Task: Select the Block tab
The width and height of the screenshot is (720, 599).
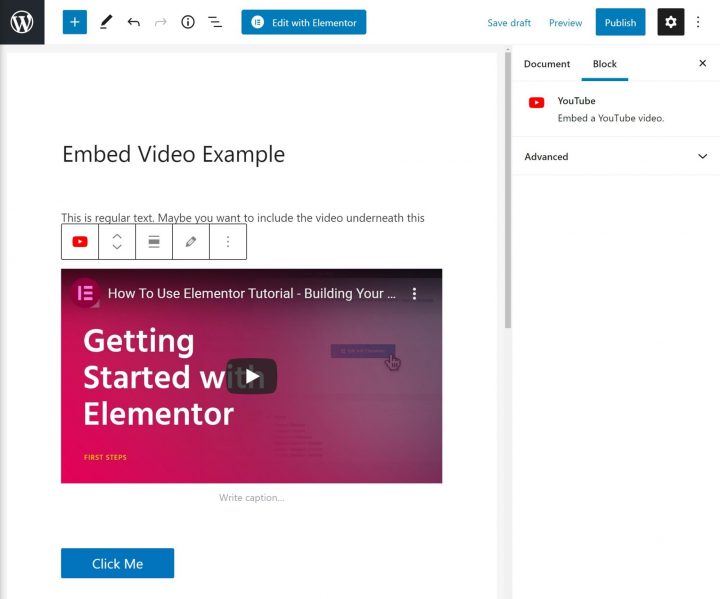Action: coord(604,64)
